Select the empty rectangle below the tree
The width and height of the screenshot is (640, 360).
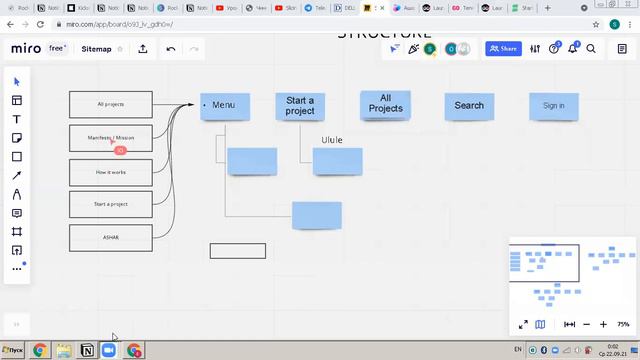pyautogui.click(x=238, y=251)
